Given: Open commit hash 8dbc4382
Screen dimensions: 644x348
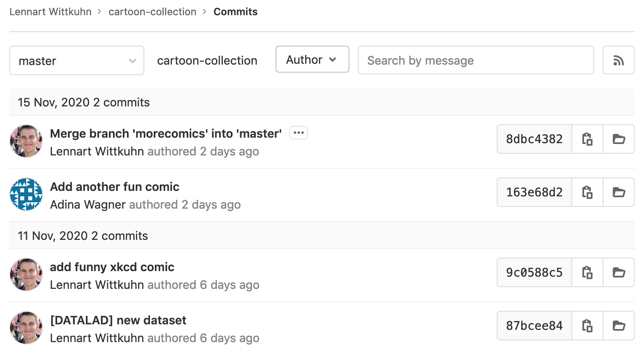Looking at the screenshot, I should coord(534,139).
